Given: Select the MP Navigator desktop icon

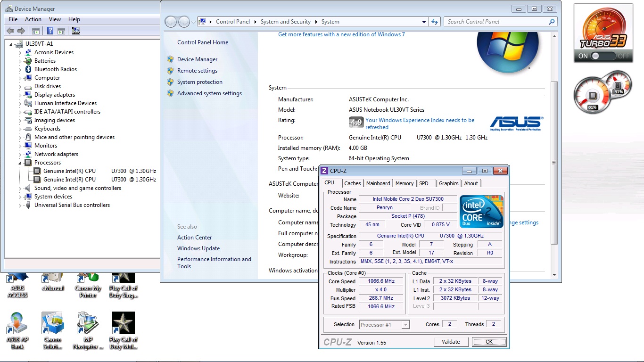Looking at the screenshot, I should [88, 330].
